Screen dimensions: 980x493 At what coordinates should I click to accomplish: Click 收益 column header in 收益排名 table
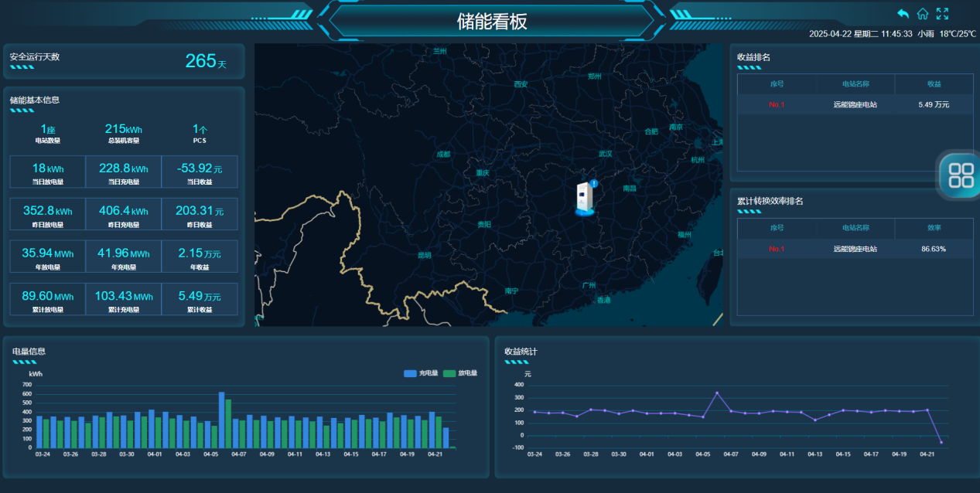coord(934,84)
